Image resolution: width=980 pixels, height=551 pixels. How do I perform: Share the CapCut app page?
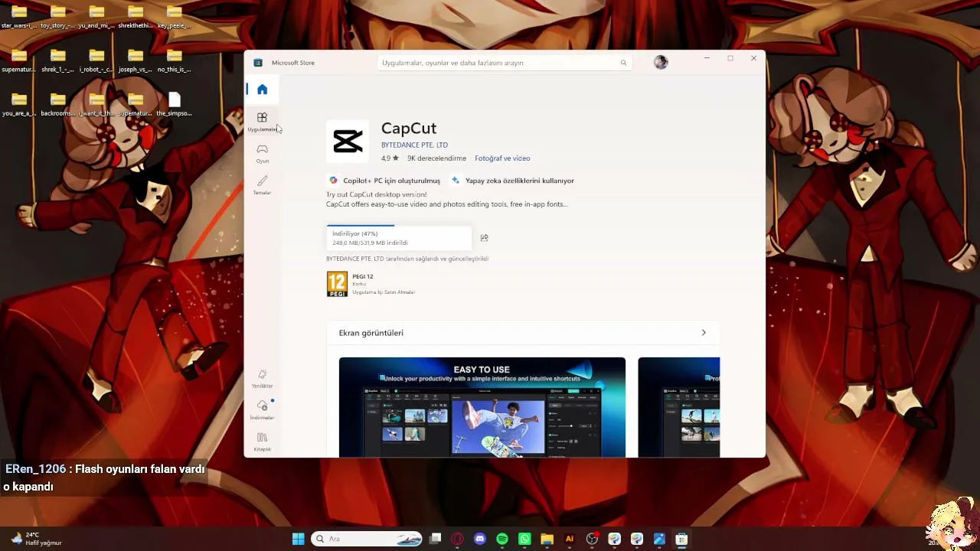(x=484, y=238)
